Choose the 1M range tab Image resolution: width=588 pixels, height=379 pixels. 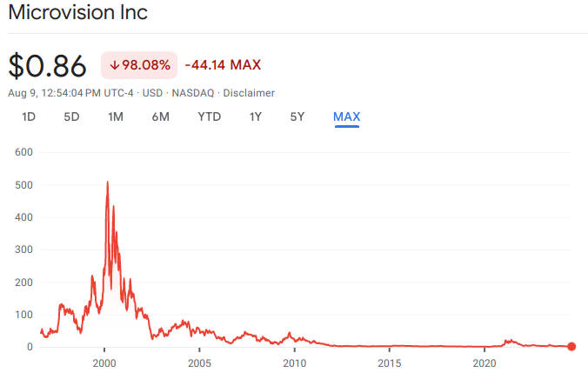tap(116, 116)
